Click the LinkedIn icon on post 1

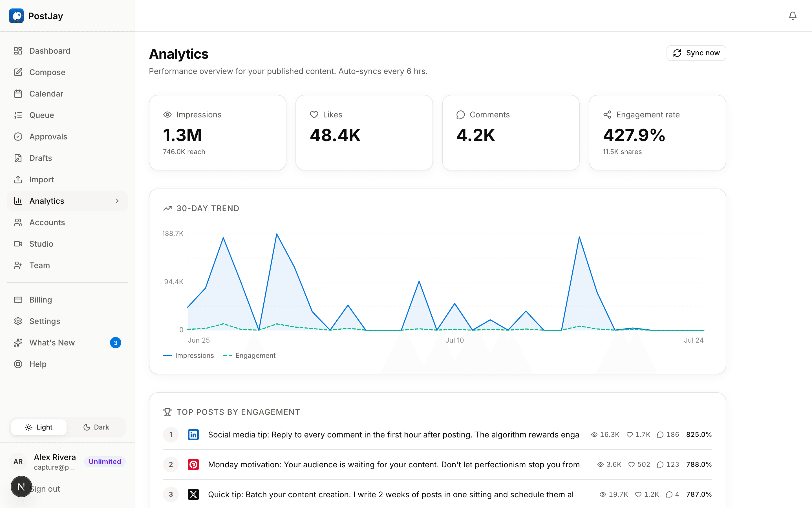coord(193,434)
